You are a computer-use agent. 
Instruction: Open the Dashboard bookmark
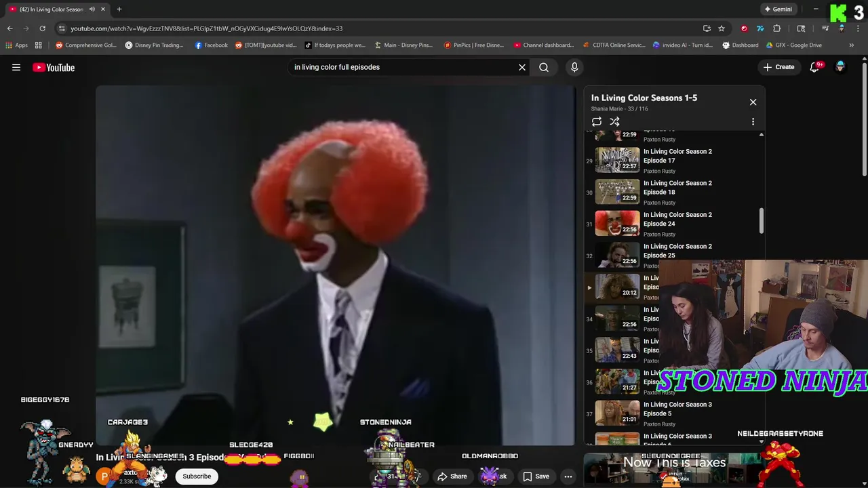point(741,45)
